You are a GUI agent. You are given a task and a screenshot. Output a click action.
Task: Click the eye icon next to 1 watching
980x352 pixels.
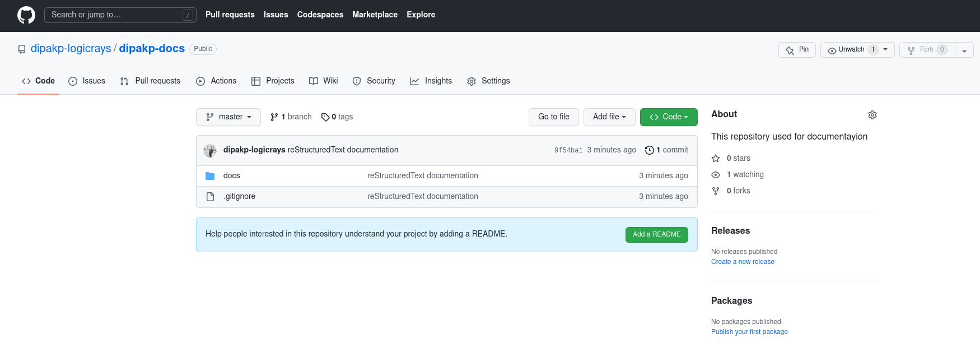[x=716, y=175]
